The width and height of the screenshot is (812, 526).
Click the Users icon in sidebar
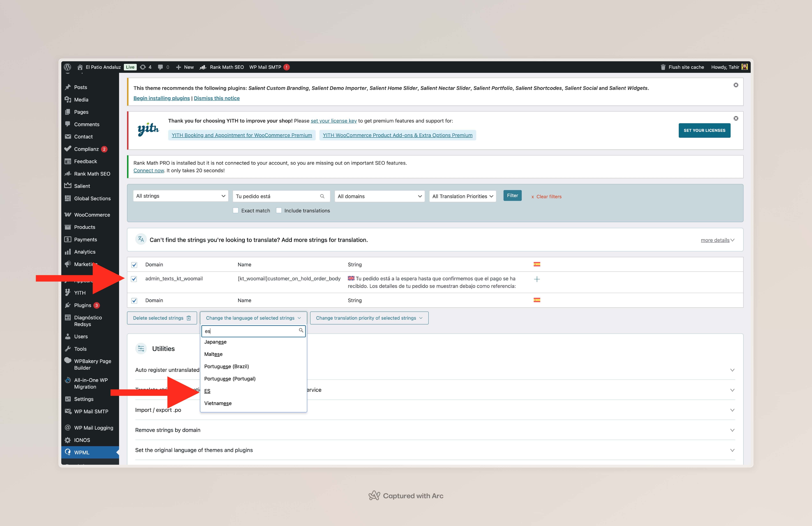pyautogui.click(x=68, y=336)
